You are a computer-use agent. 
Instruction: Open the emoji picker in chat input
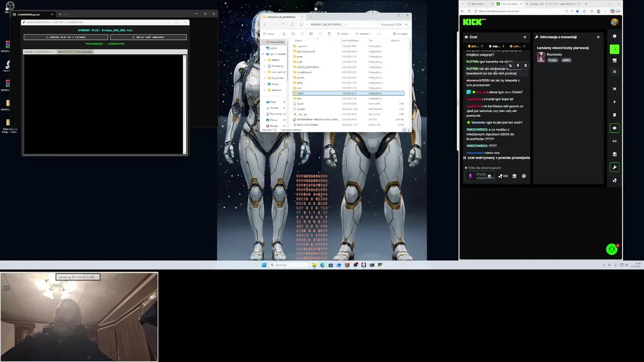(x=489, y=176)
